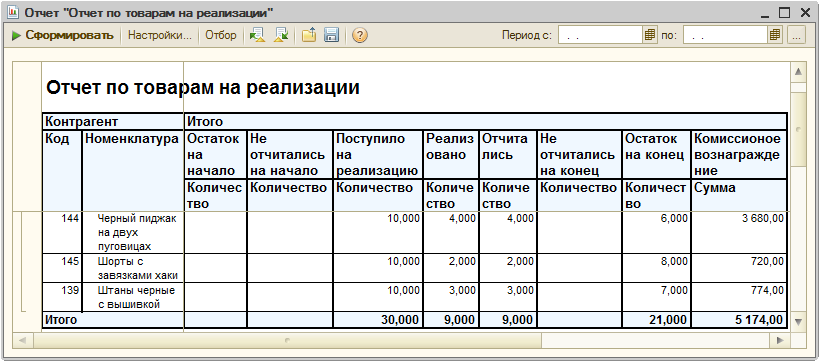Open help via the question mark icon
Viewport: 819px width, 361px height.
click(x=360, y=36)
